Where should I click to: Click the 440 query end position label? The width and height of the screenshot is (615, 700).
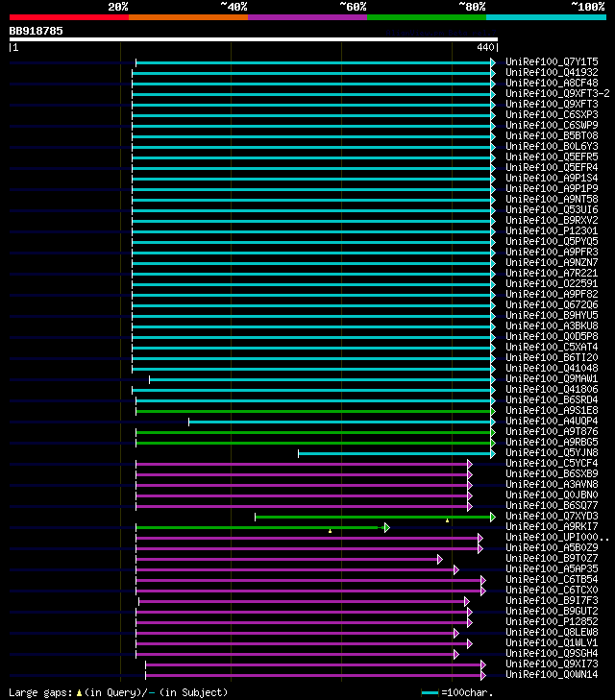tap(485, 47)
